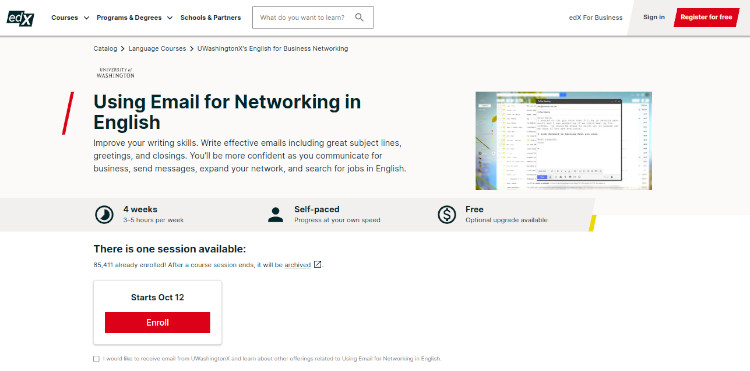This screenshot has width=750, height=371.
Task: Click the search magnifier icon
Action: (359, 18)
